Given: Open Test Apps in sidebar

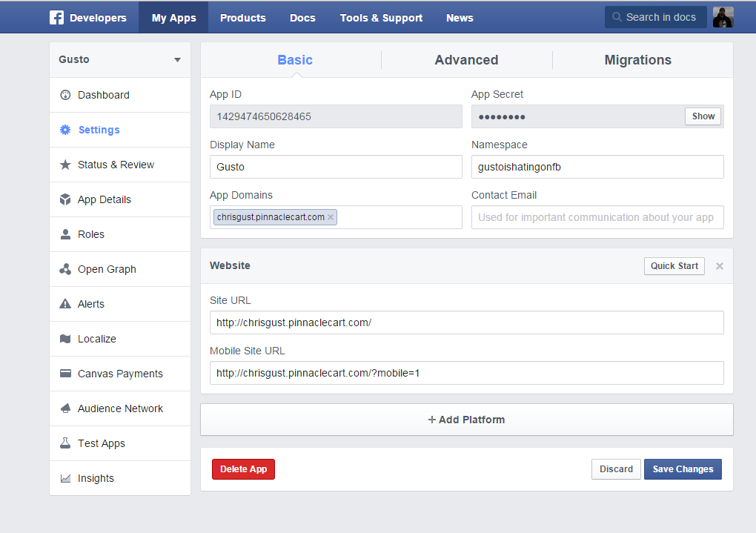Looking at the screenshot, I should click(x=120, y=443).
